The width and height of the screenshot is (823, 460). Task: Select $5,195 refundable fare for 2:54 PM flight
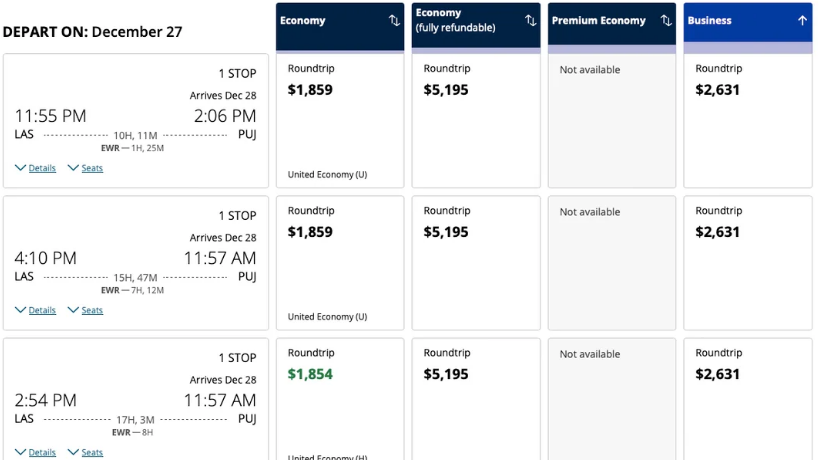pyautogui.click(x=476, y=398)
